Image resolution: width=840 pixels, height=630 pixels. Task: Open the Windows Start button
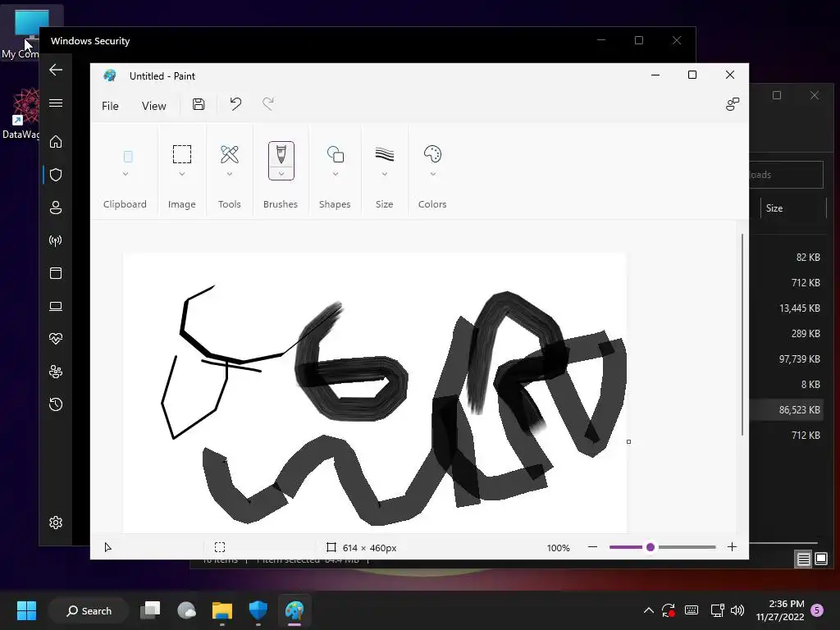pos(26,610)
